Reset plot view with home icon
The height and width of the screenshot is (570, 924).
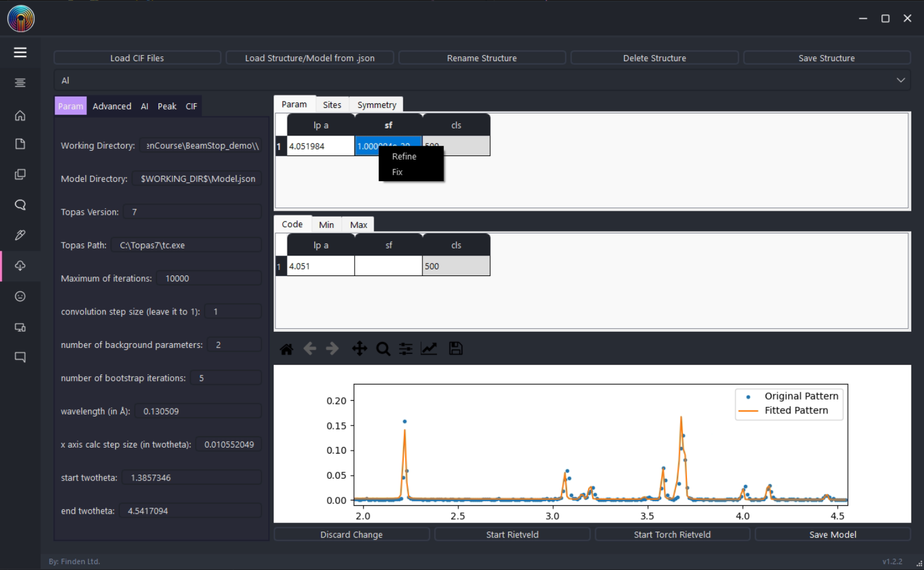(x=287, y=349)
